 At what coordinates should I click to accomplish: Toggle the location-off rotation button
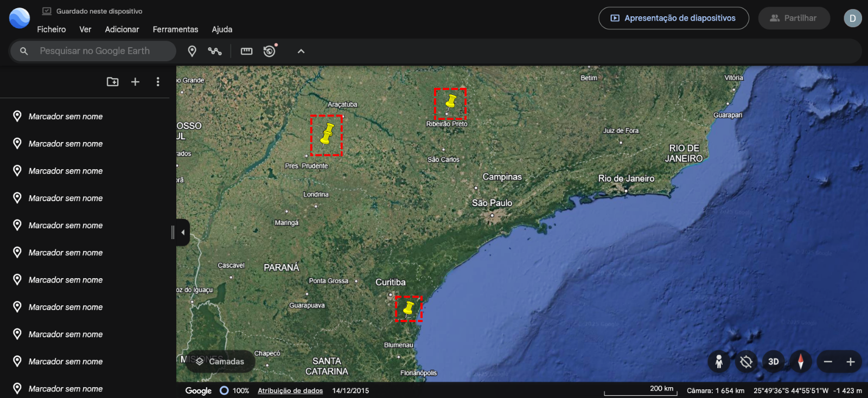pyautogui.click(x=746, y=362)
